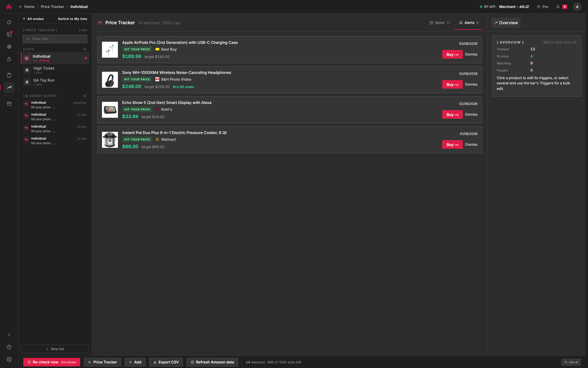The image size is (588, 368).
Task: Buy the Instant Pot Duo Plus
Action: pyautogui.click(x=452, y=145)
